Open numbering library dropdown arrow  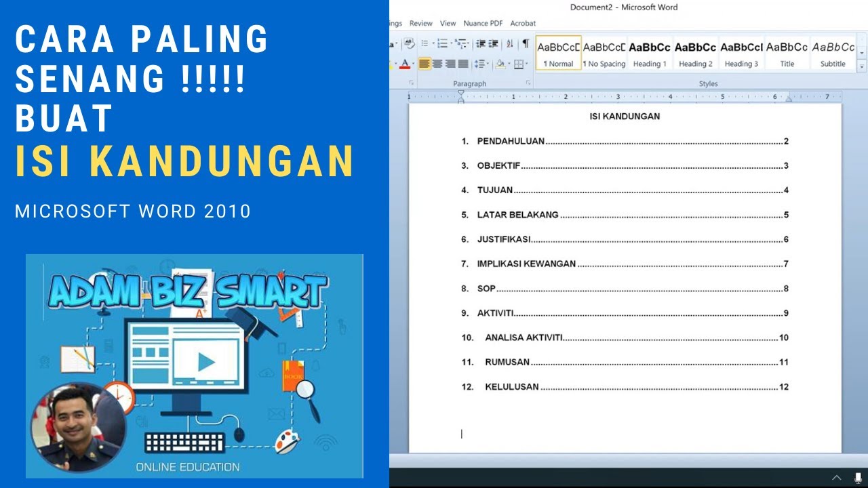[x=452, y=43]
